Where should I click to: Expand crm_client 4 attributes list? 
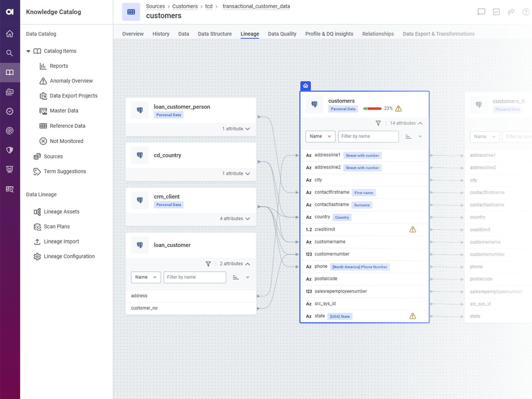[235, 219]
